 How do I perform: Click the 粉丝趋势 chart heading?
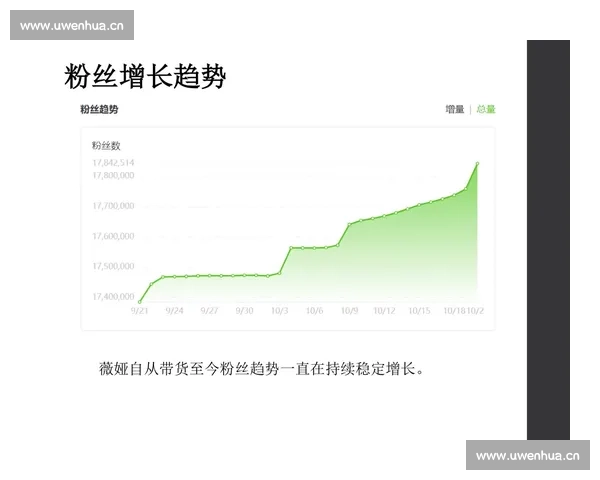pos(99,109)
